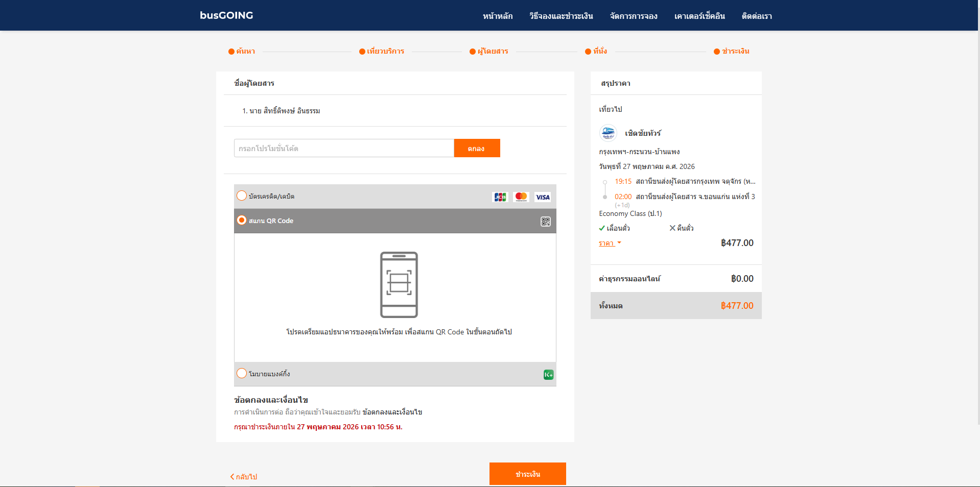This screenshot has width=980, height=487.
Task: Click the VISA card icon
Action: click(x=542, y=197)
